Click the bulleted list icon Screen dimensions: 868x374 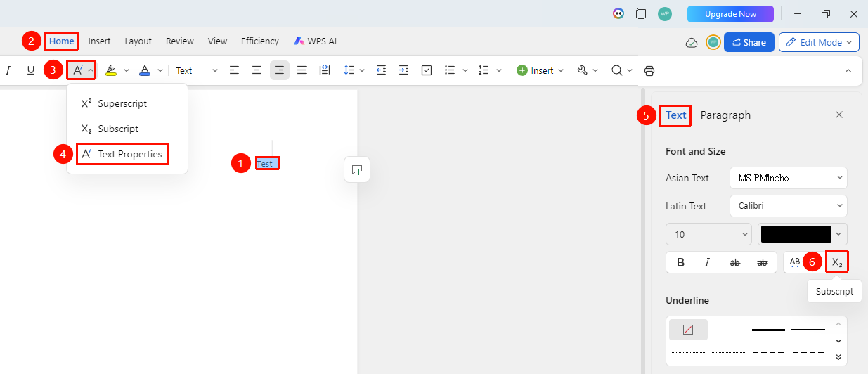pyautogui.click(x=451, y=70)
